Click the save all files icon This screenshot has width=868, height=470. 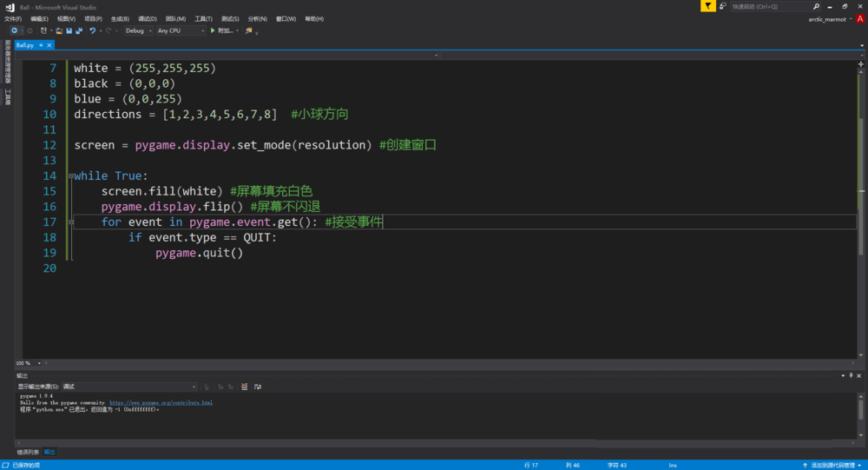(x=79, y=31)
